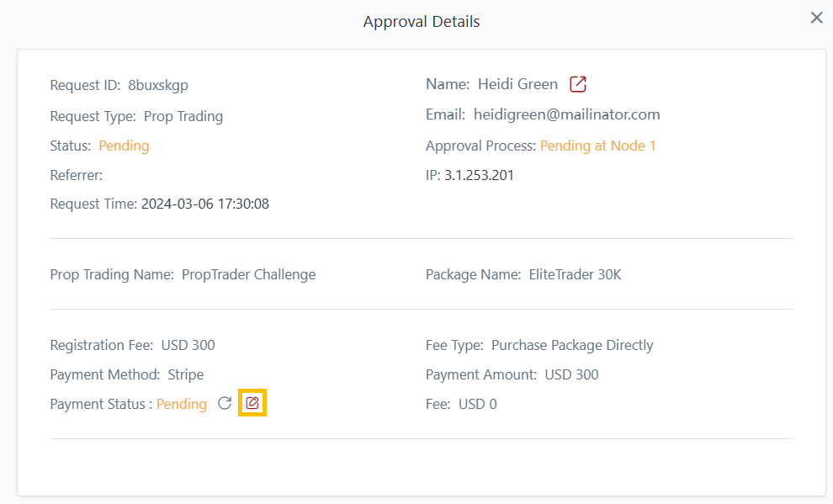Click the Payment Amount USD 300 value
The height and width of the screenshot is (504, 833).
tap(571, 374)
